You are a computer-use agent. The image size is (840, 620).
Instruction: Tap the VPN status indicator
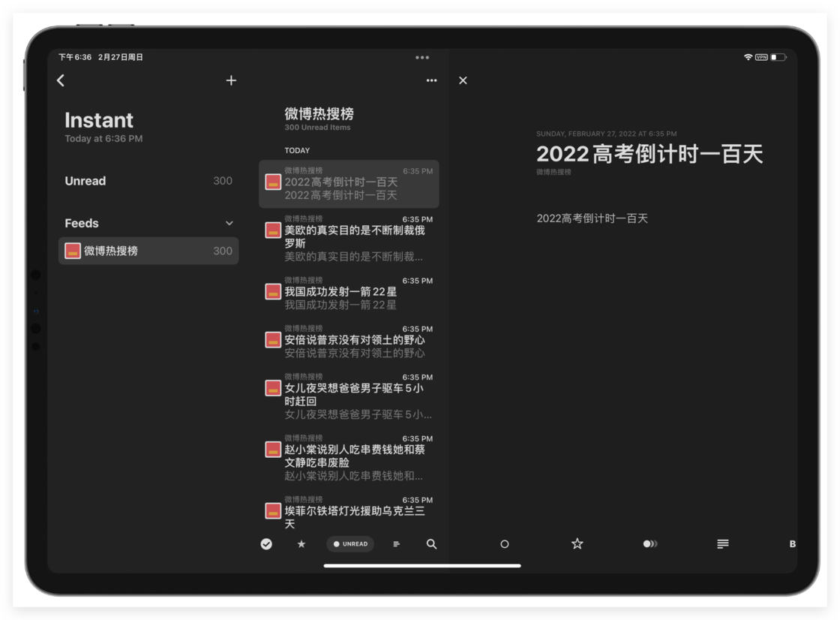pos(761,57)
